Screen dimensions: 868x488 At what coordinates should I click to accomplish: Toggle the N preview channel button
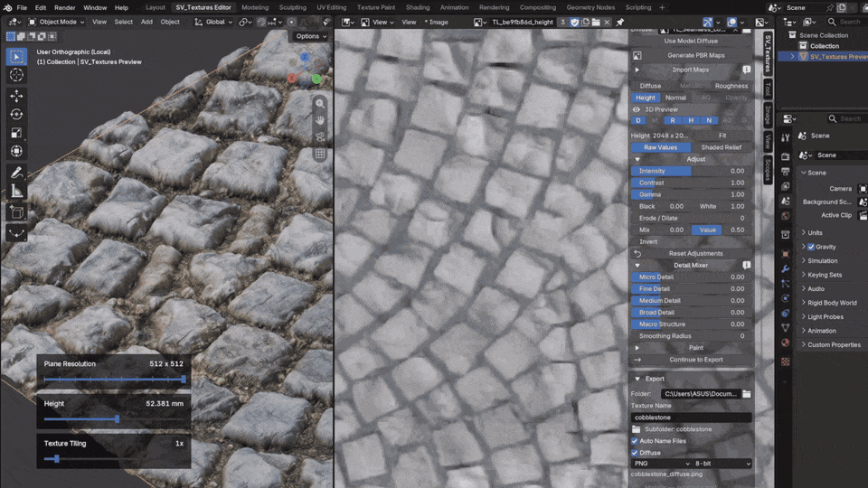pos(709,120)
